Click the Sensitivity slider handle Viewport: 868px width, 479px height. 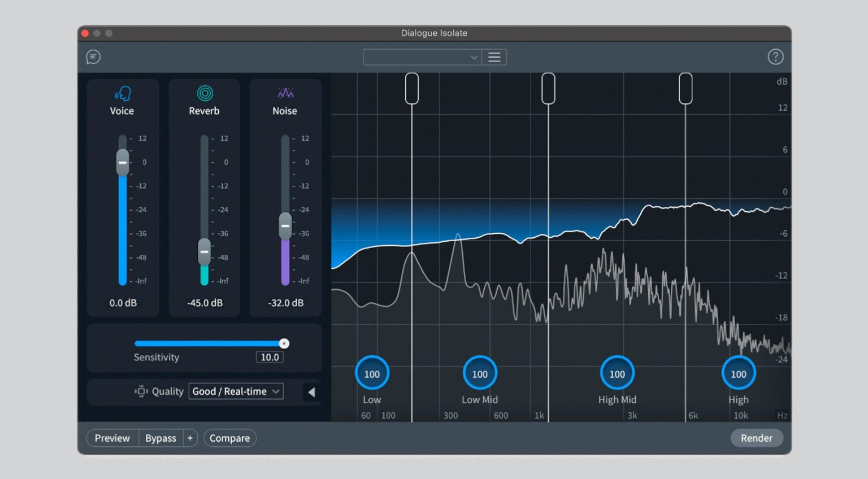tap(284, 343)
